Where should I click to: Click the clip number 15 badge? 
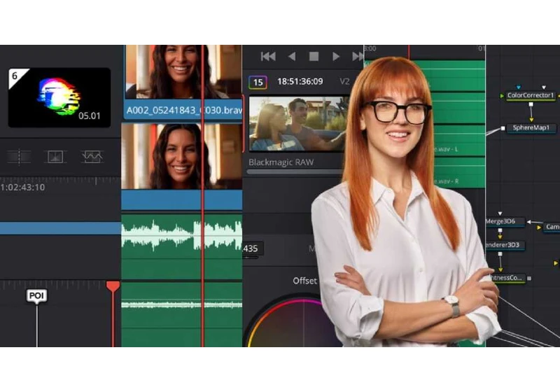[258, 83]
